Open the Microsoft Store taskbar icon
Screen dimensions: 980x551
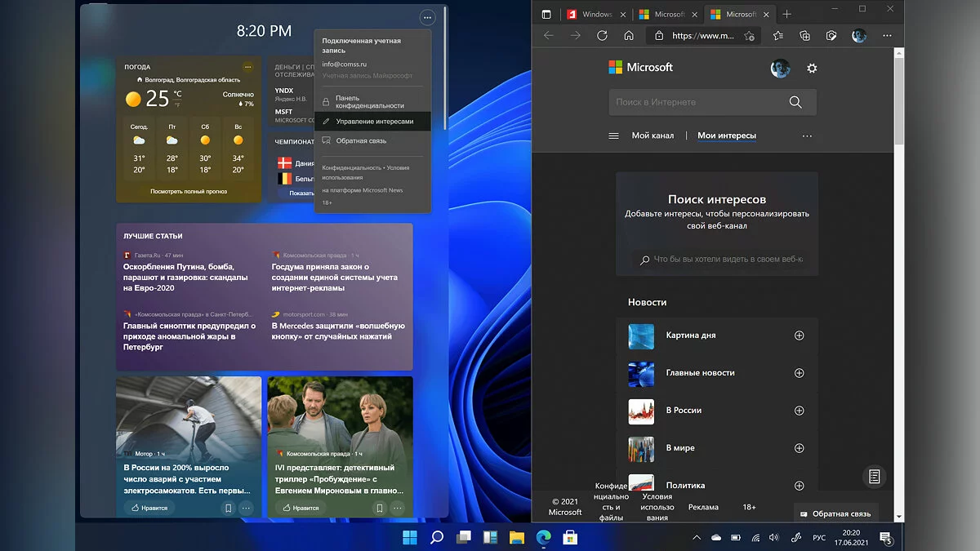(570, 537)
